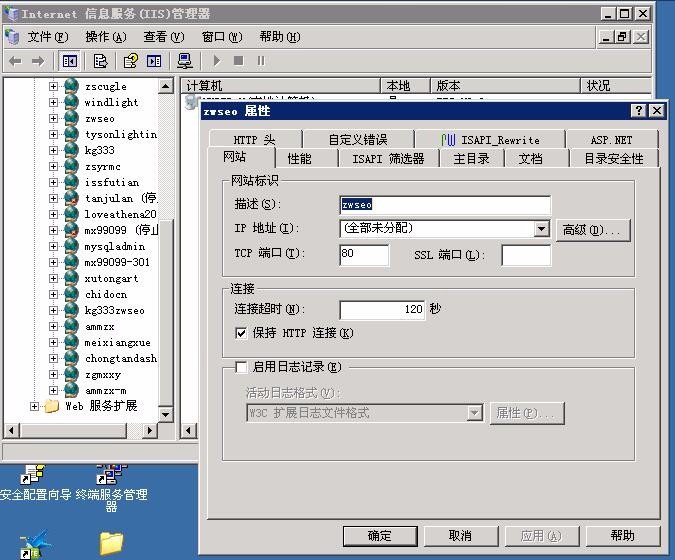Open the 查看(V) menu
The height and width of the screenshot is (560, 675).
164,37
